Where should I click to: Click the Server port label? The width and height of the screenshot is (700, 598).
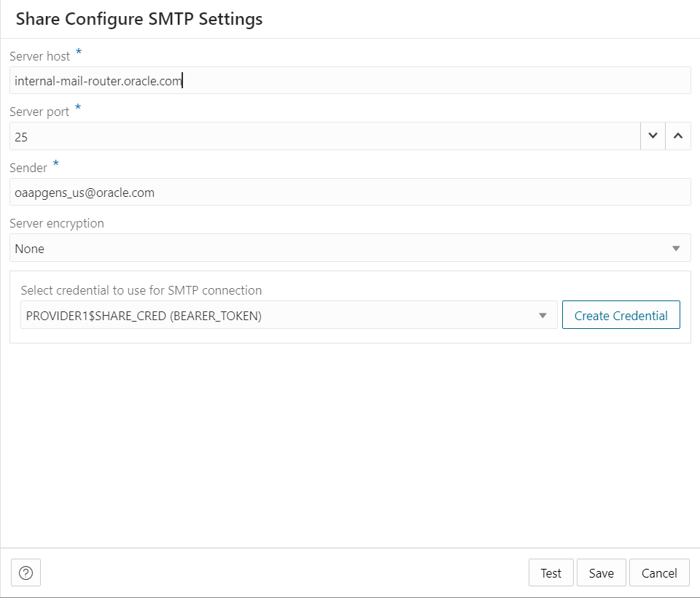click(x=39, y=112)
